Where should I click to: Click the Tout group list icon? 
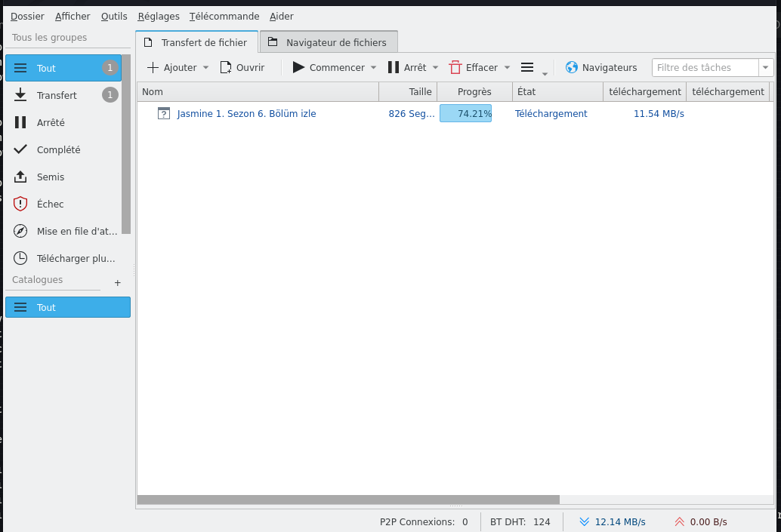tap(20, 68)
